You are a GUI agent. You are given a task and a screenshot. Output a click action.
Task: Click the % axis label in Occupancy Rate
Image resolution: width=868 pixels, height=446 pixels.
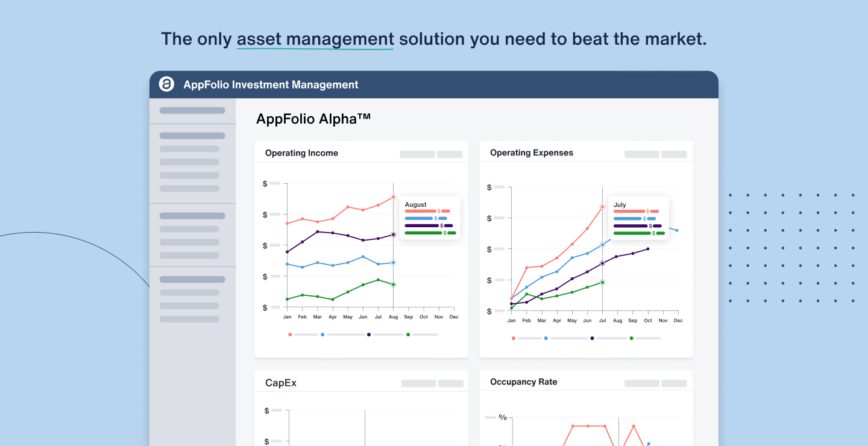[502, 417]
